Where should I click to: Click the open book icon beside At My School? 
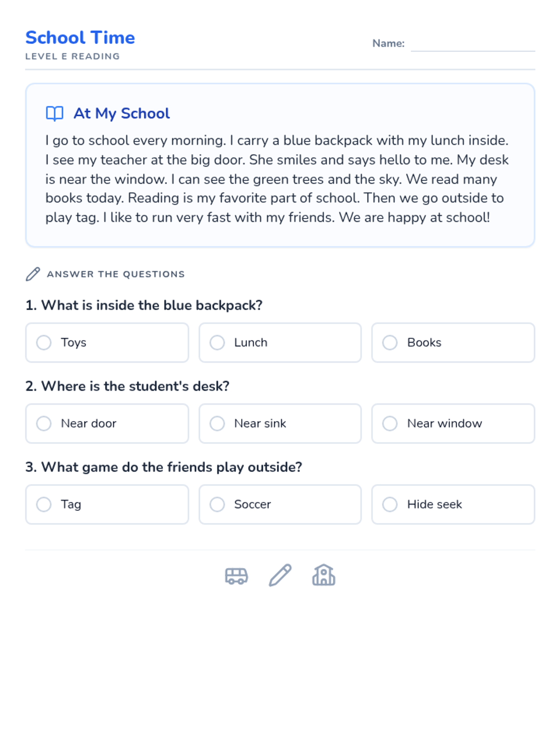tap(55, 113)
